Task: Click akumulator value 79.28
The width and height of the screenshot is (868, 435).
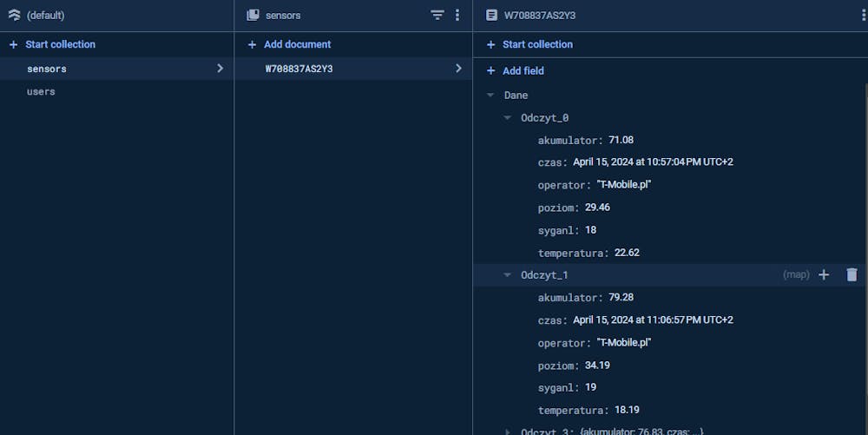Action: (x=621, y=297)
